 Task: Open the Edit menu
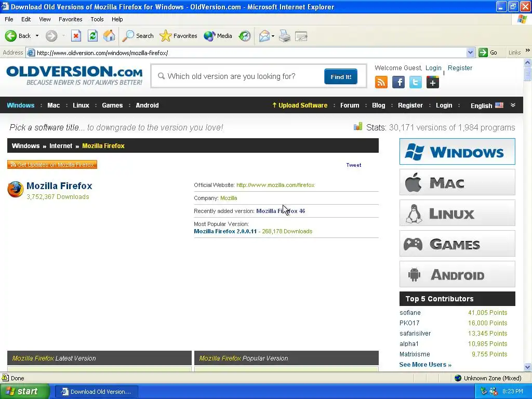tap(26, 19)
